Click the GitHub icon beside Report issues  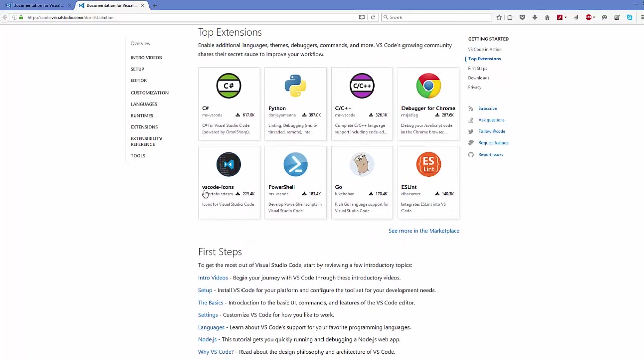471,155
